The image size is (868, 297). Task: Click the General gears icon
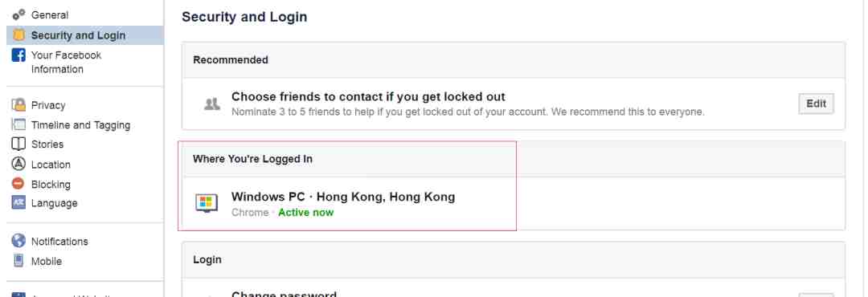point(18,14)
